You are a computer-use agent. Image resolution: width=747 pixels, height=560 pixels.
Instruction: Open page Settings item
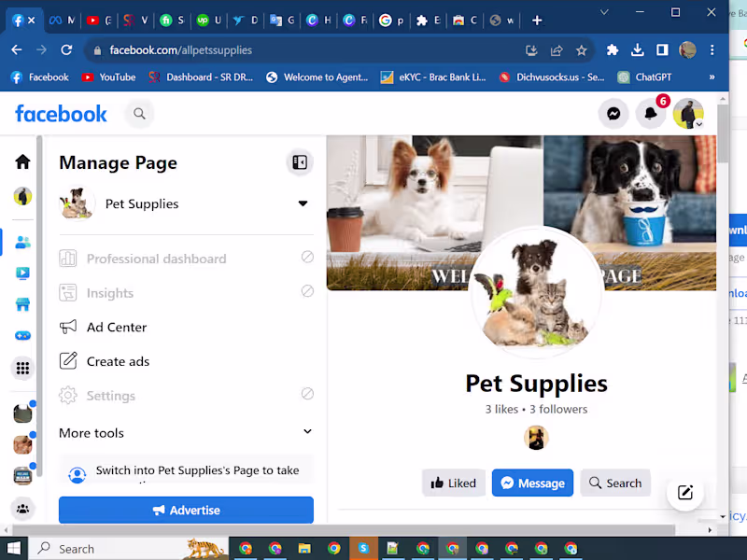(x=186, y=396)
